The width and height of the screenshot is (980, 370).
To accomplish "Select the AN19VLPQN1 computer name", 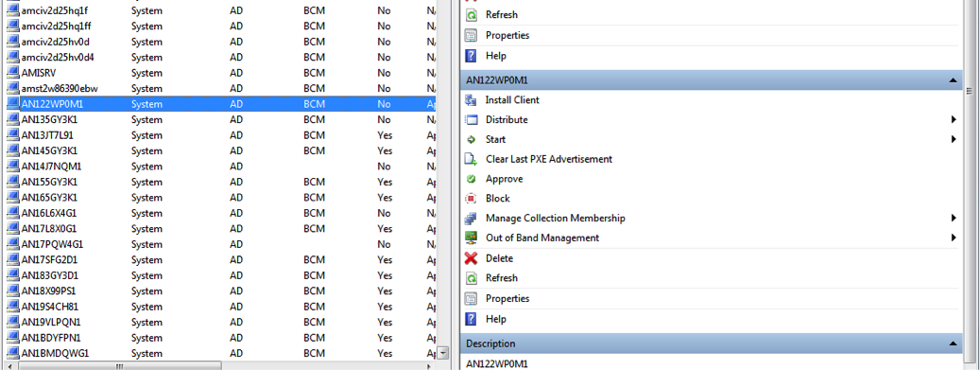I will coord(51,323).
